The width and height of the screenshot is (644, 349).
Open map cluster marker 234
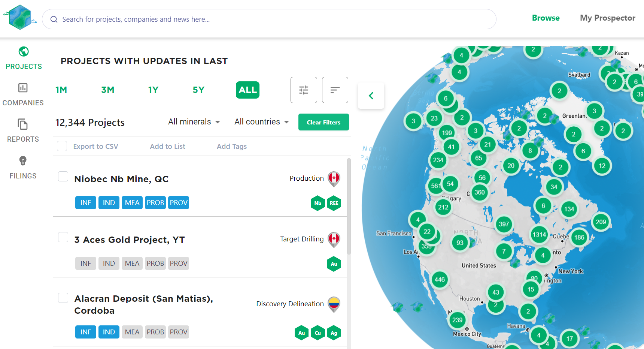tap(438, 160)
